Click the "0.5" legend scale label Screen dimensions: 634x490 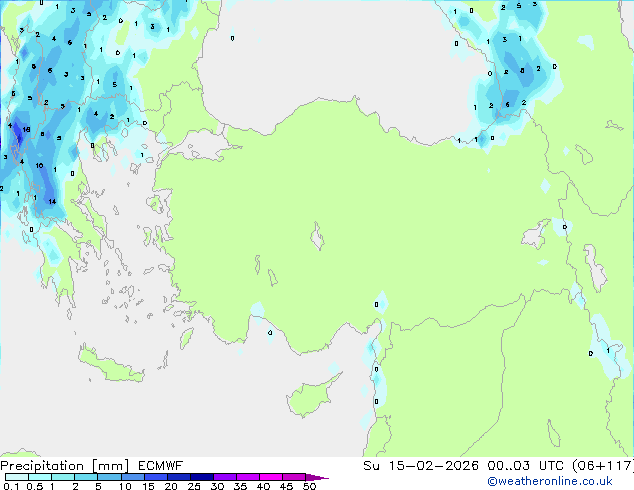[35, 486]
